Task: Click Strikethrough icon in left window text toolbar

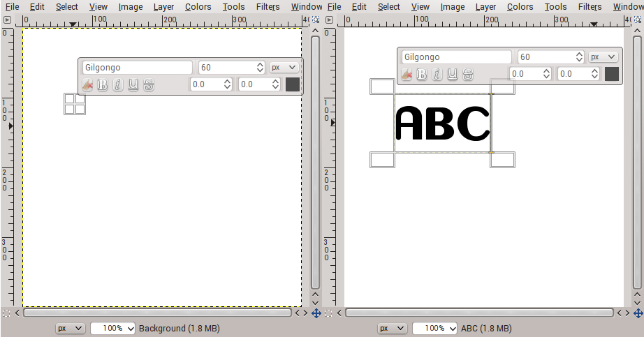Action: [149, 84]
